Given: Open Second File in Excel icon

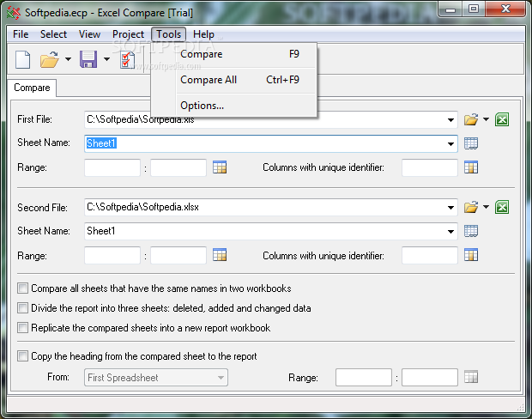Looking at the screenshot, I should click(502, 207).
